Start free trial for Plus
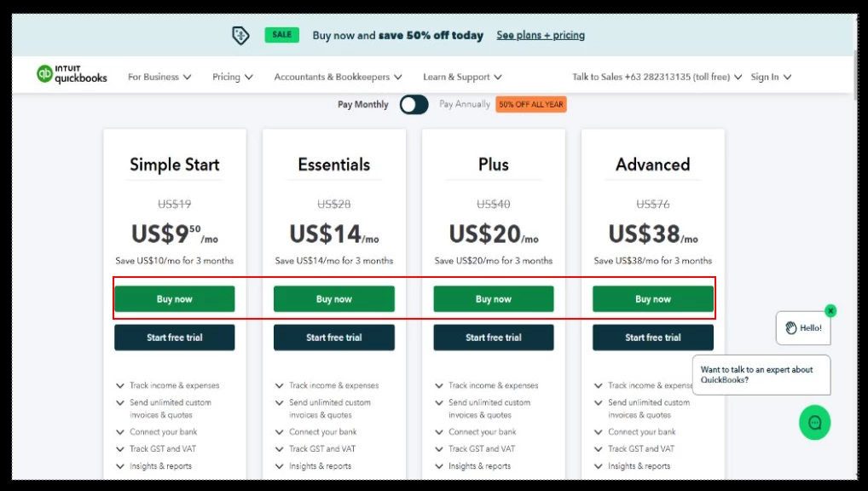This screenshot has width=868, height=491. 493,337
